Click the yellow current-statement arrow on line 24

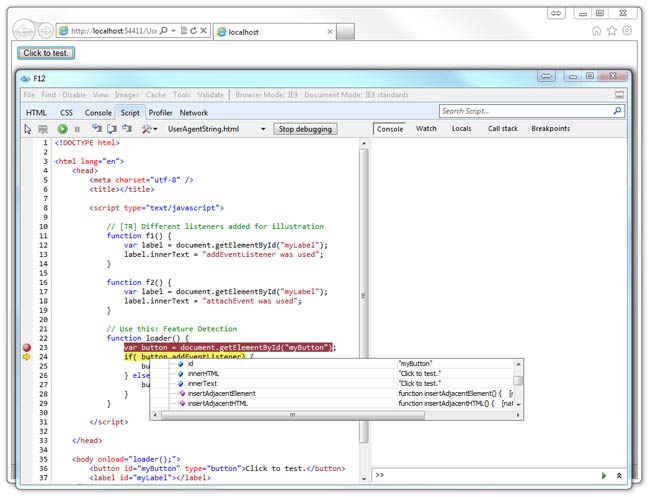click(x=27, y=356)
